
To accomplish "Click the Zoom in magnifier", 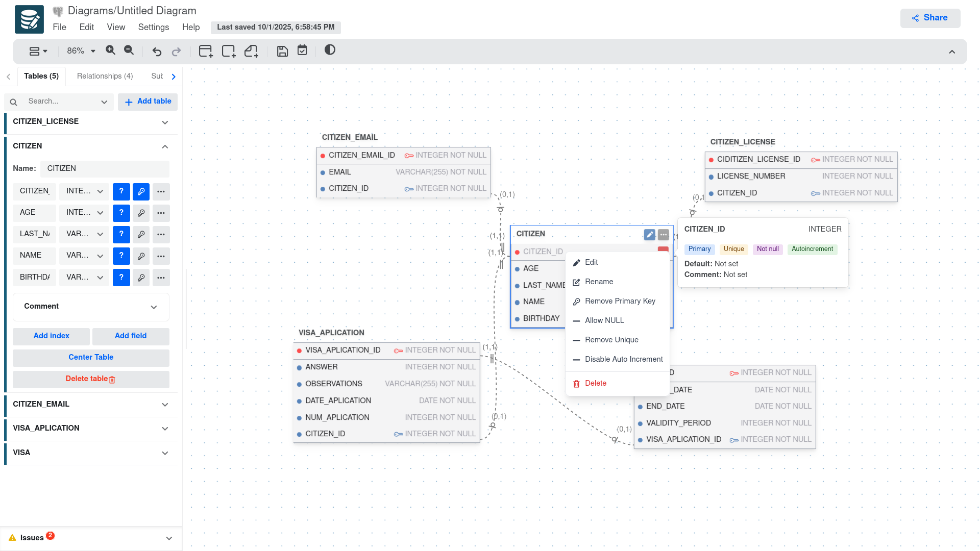I will point(110,50).
